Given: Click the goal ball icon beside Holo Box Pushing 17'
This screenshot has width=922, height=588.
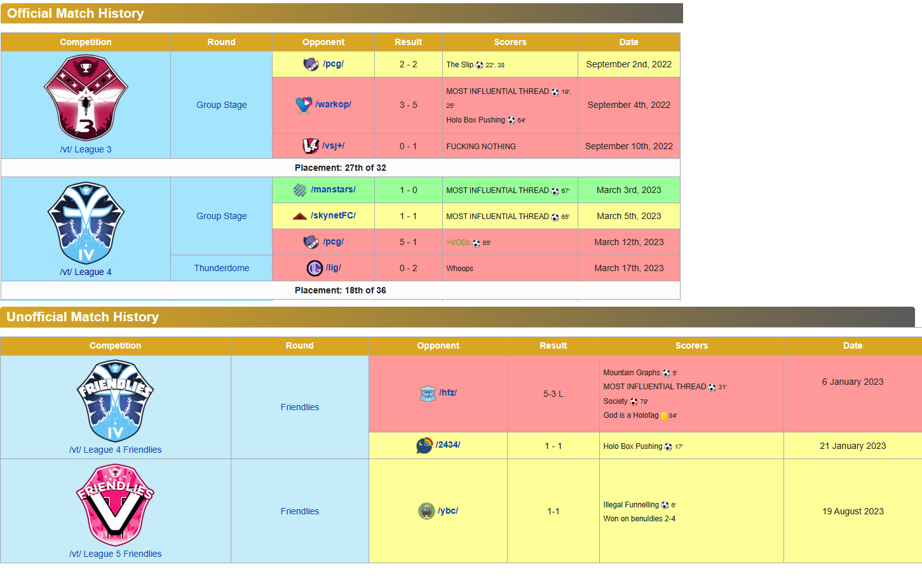Looking at the screenshot, I should tap(668, 447).
